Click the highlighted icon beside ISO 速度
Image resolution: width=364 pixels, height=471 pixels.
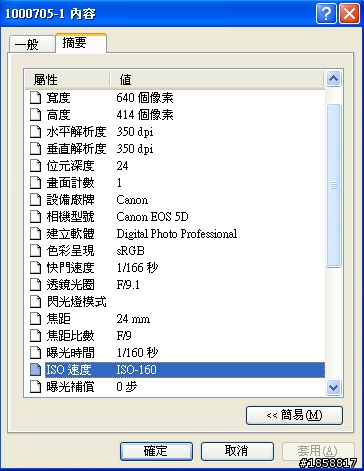36,370
